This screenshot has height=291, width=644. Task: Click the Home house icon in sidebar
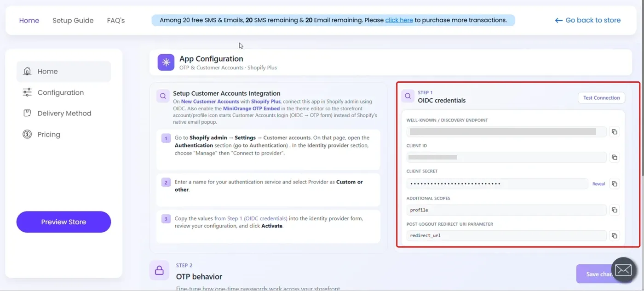tap(27, 71)
